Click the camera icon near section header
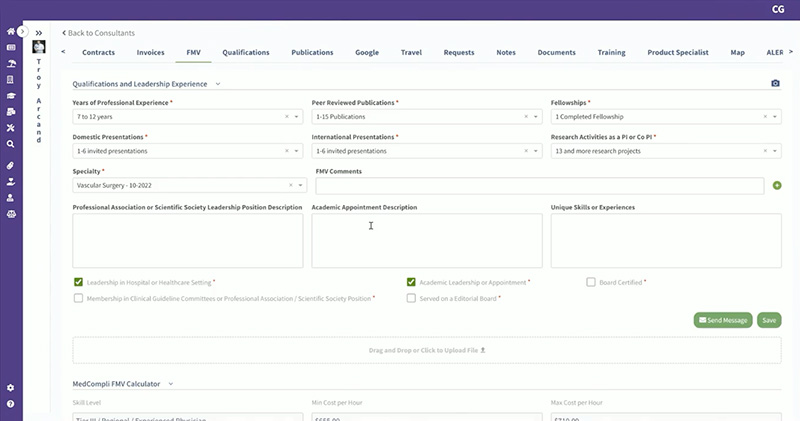Viewport: 800px width, 421px height. (x=775, y=84)
